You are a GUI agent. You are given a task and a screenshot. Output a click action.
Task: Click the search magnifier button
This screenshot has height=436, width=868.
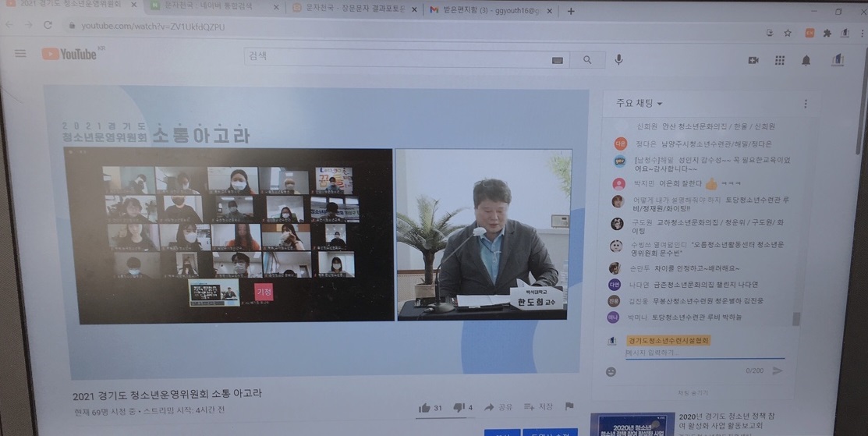click(x=587, y=60)
